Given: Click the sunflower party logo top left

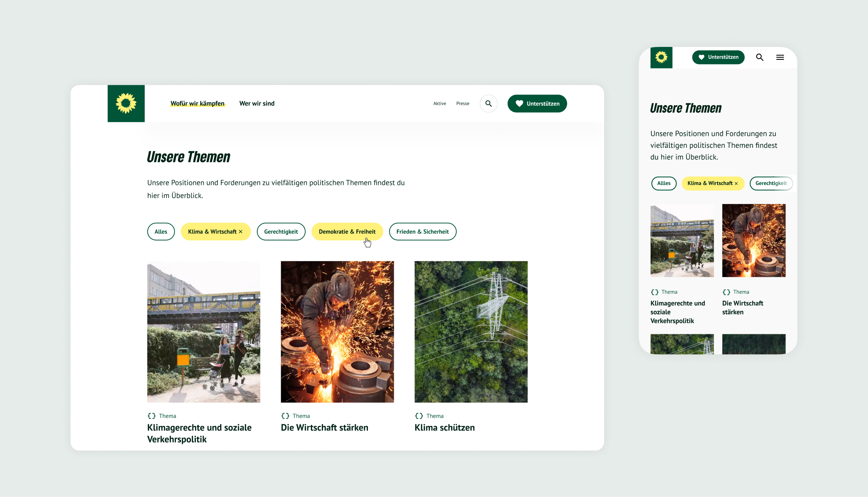Looking at the screenshot, I should (x=126, y=103).
